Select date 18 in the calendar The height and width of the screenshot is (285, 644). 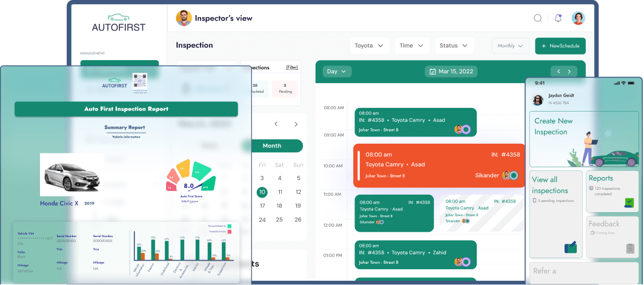tap(279, 206)
